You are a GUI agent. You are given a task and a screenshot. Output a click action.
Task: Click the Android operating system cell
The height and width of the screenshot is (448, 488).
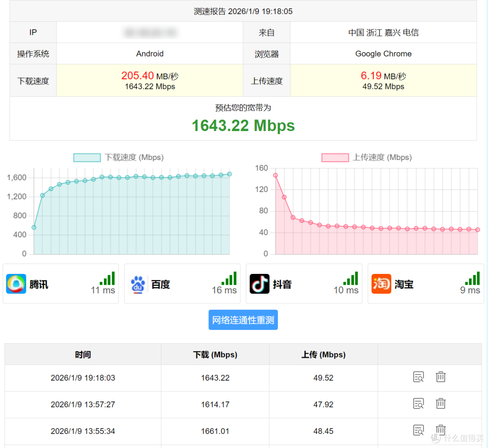click(150, 53)
